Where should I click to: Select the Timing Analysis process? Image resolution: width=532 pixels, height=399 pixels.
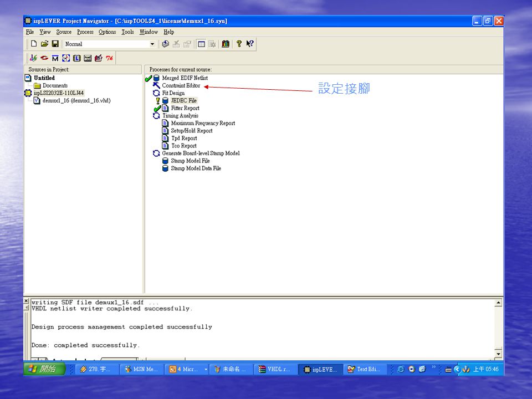[x=180, y=116]
